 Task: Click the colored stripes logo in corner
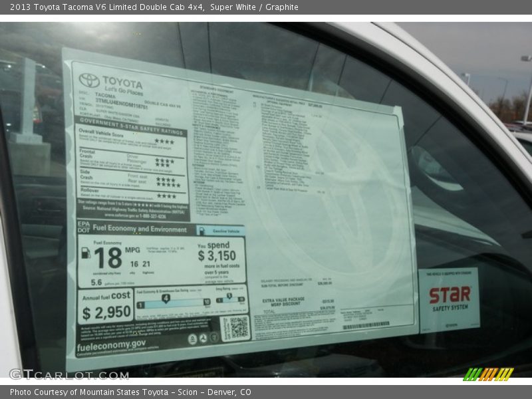pyautogui.click(x=488, y=374)
